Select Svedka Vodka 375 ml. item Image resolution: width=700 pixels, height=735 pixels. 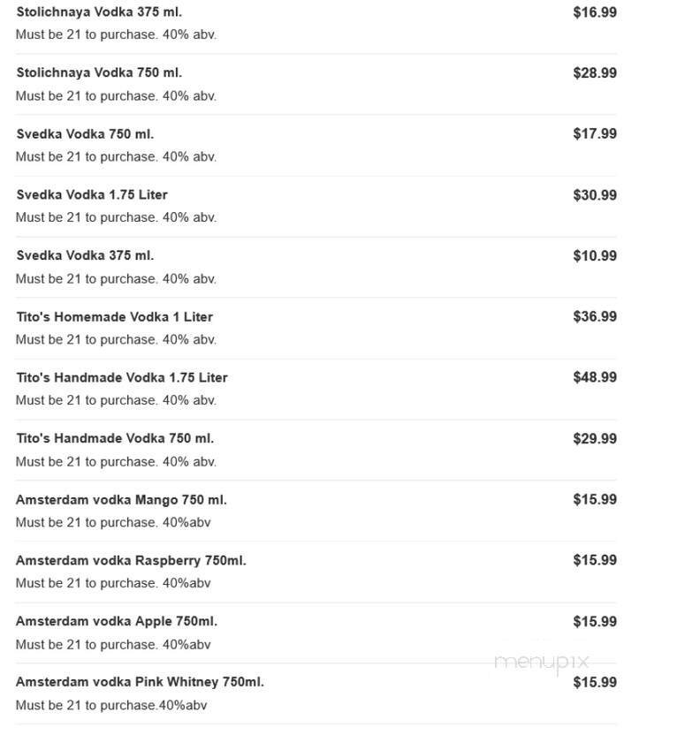pyautogui.click(x=85, y=256)
